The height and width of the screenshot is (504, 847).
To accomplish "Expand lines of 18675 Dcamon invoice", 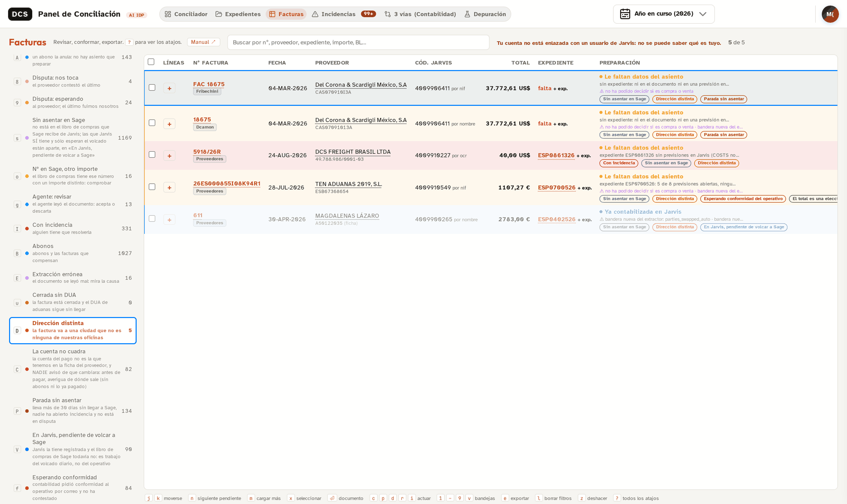I will [169, 124].
